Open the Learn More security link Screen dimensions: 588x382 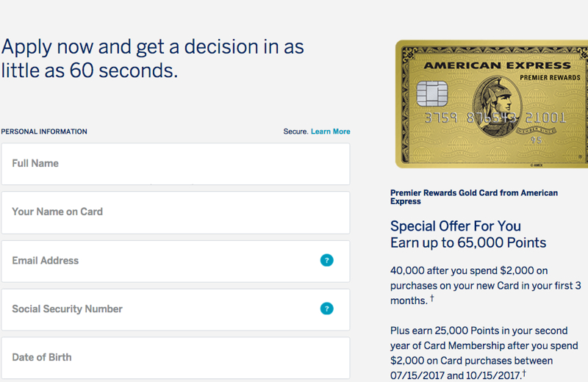click(x=330, y=131)
